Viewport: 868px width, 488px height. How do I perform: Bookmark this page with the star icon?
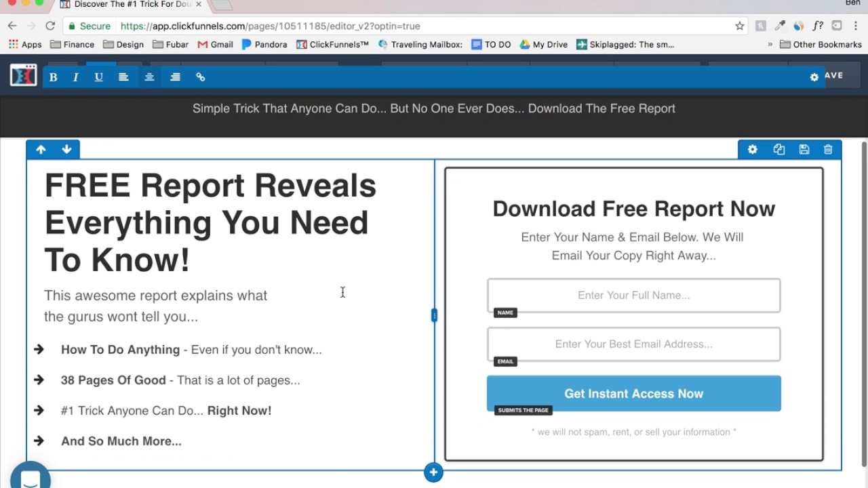tap(739, 26)
